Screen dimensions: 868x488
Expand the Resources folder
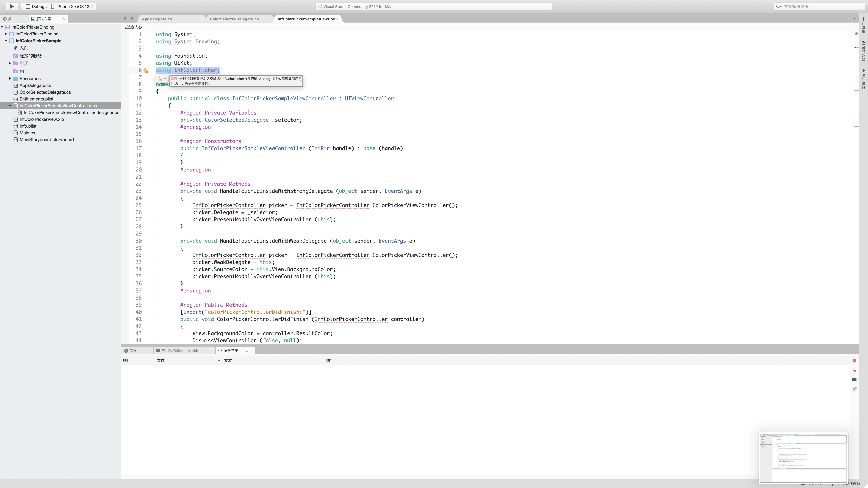coord(9,78)
